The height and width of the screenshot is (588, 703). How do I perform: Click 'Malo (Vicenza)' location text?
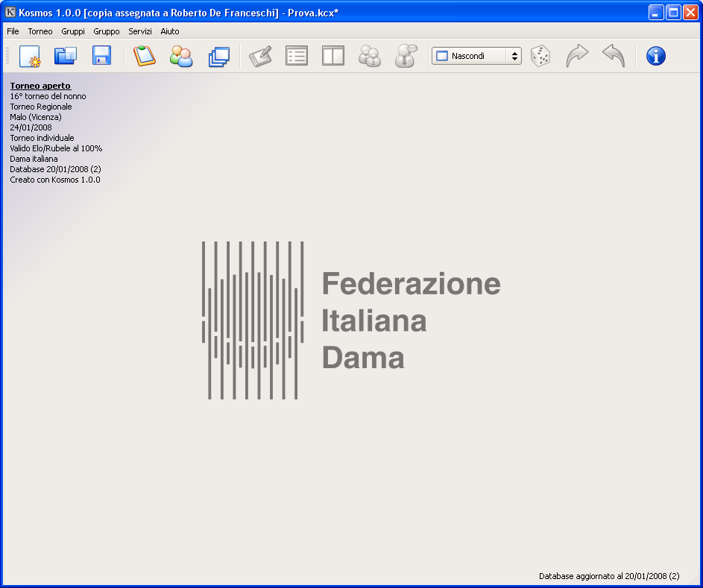tap(36, 117)
